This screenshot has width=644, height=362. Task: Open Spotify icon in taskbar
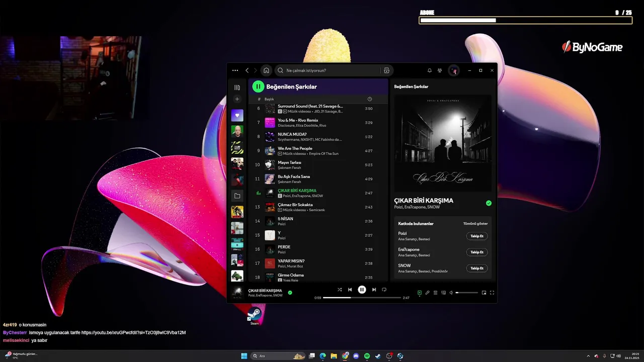coord(367,356)
